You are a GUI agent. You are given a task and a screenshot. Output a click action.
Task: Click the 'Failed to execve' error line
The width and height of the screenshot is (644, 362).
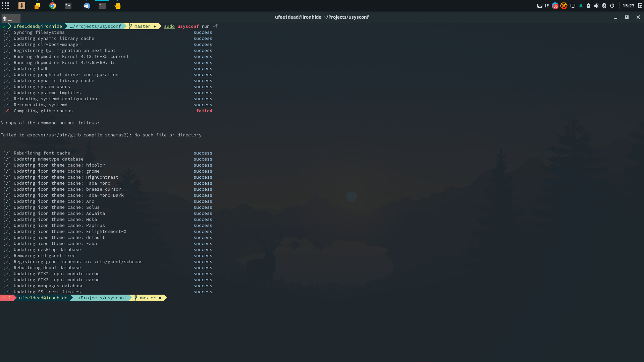(x=101, y=135)
